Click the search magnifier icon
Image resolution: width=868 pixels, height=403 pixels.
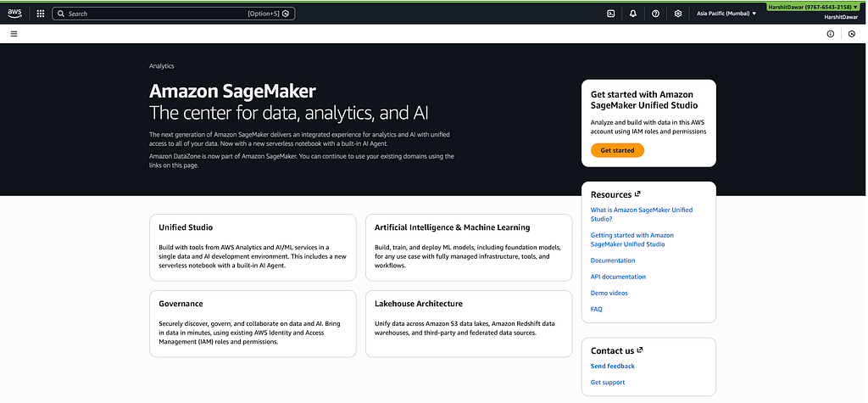coord(61,14)
